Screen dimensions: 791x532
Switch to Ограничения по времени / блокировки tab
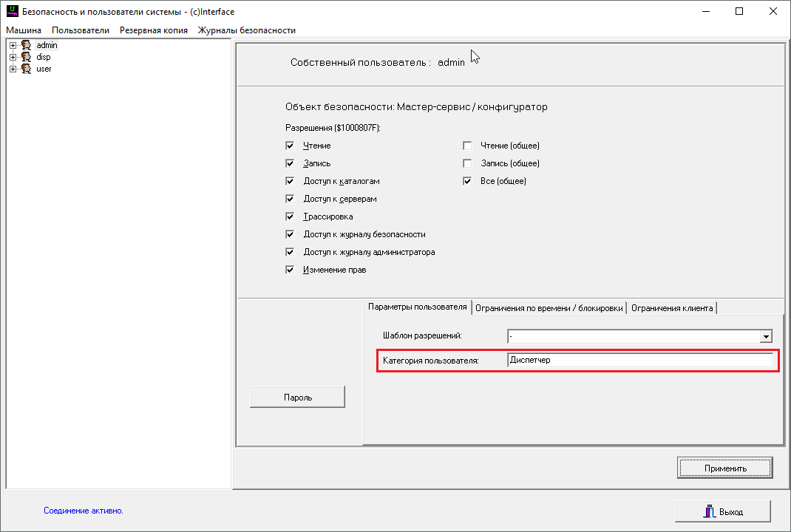pyautogui.click(x=549, y=308)
